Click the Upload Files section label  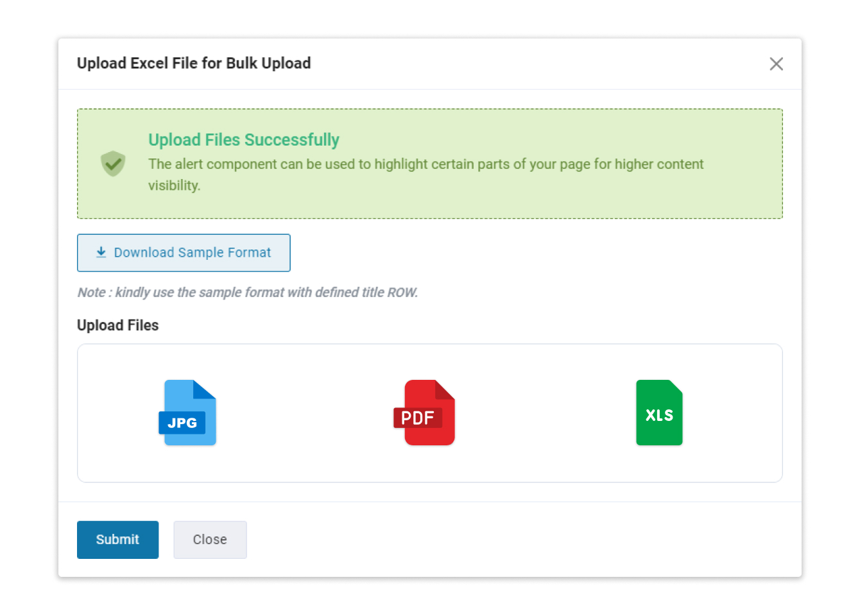point(117,325)
